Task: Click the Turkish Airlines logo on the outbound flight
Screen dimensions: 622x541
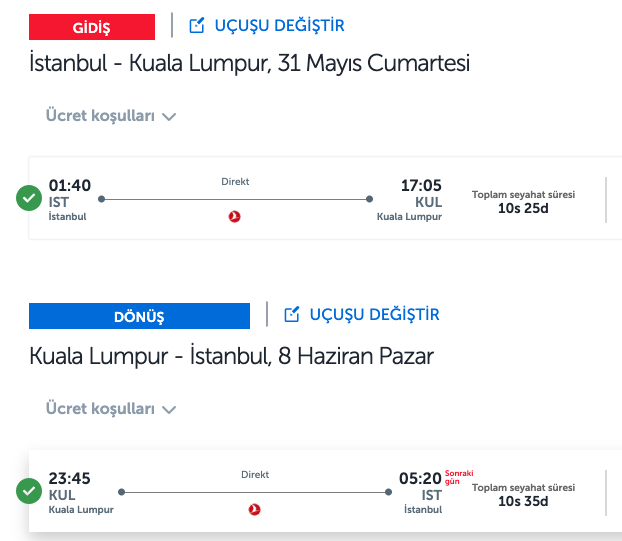Action: [234, 217]
